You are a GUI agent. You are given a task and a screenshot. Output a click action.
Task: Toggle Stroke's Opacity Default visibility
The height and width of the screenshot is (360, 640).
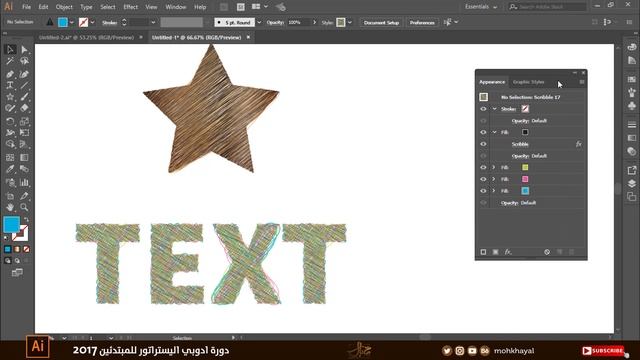483,121
